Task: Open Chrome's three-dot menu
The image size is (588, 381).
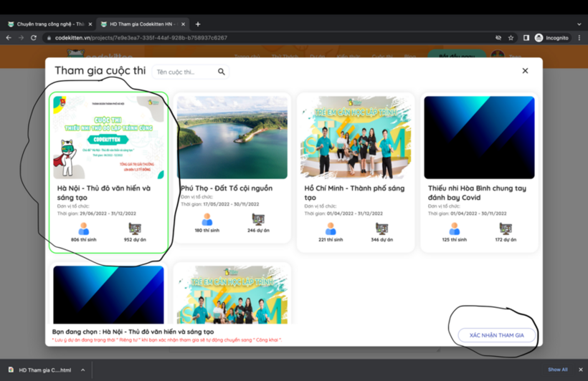Action: [579, 38]
